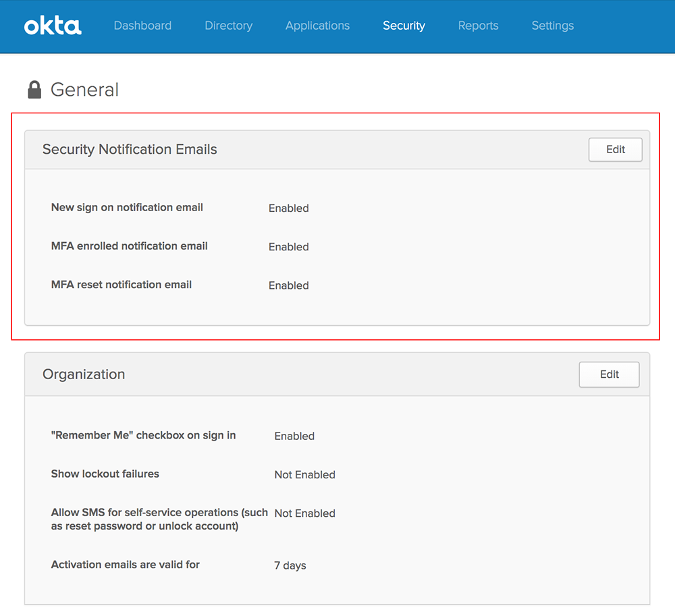Screen dimensions: 675x616
Task: Open the Directory menu
Action: pos(229,26)
